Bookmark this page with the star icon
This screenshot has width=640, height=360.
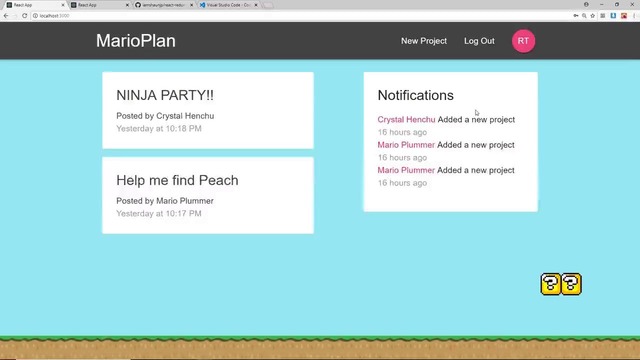point(593,16)
